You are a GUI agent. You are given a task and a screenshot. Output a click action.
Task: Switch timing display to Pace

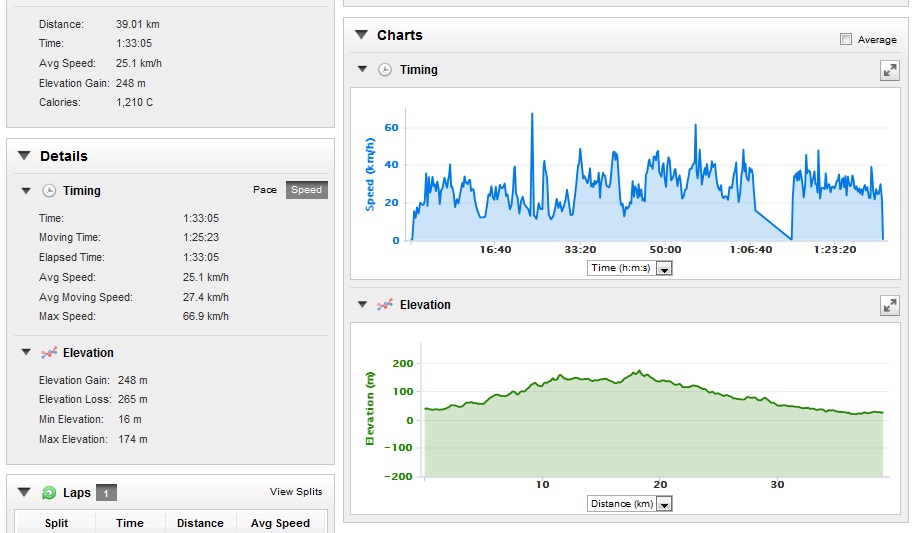pos(264,190)
